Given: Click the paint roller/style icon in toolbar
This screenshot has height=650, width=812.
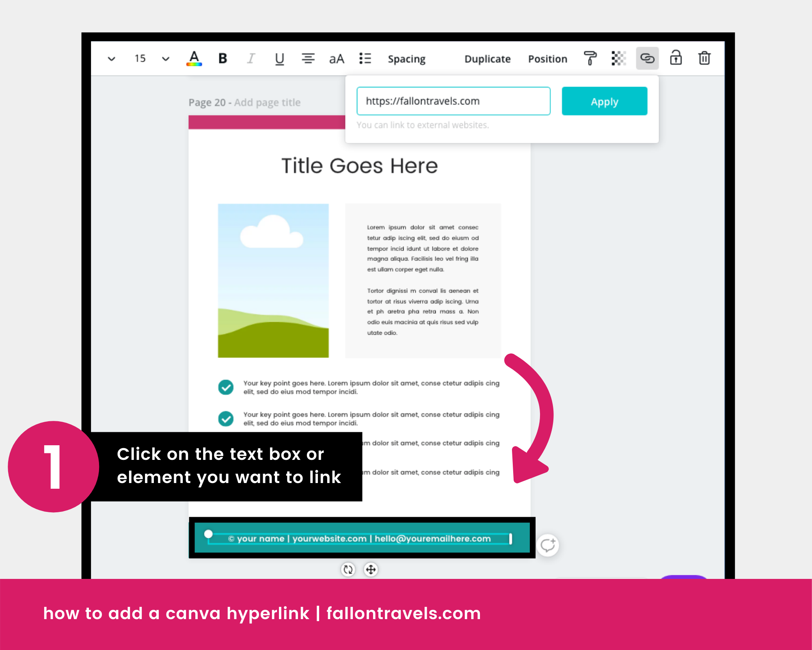Looking at the screenshot, I should pos(591,59).
